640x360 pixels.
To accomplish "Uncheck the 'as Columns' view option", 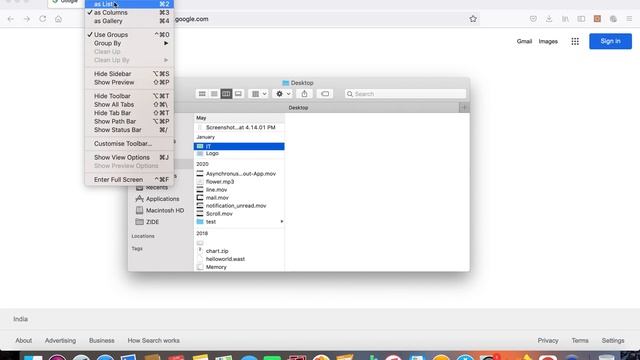I will pyautogui.click(x=129, y=13).
